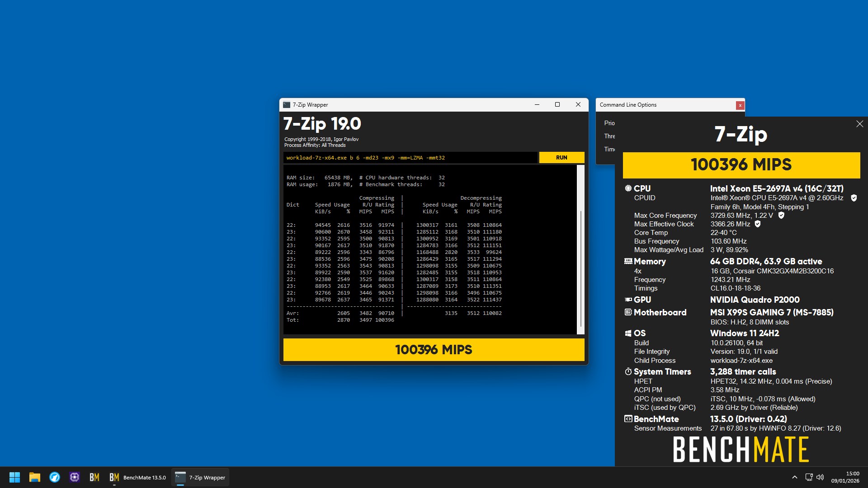Switch to BenchMate 13.5.0 taskbar item
The height and width of the screenshot is (488, 868).
click(x=137, y=477)
